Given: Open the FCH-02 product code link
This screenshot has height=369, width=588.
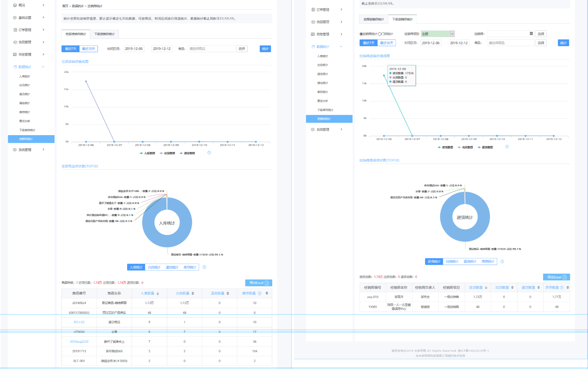Looking at the screenshot, I should coord(79,322).
